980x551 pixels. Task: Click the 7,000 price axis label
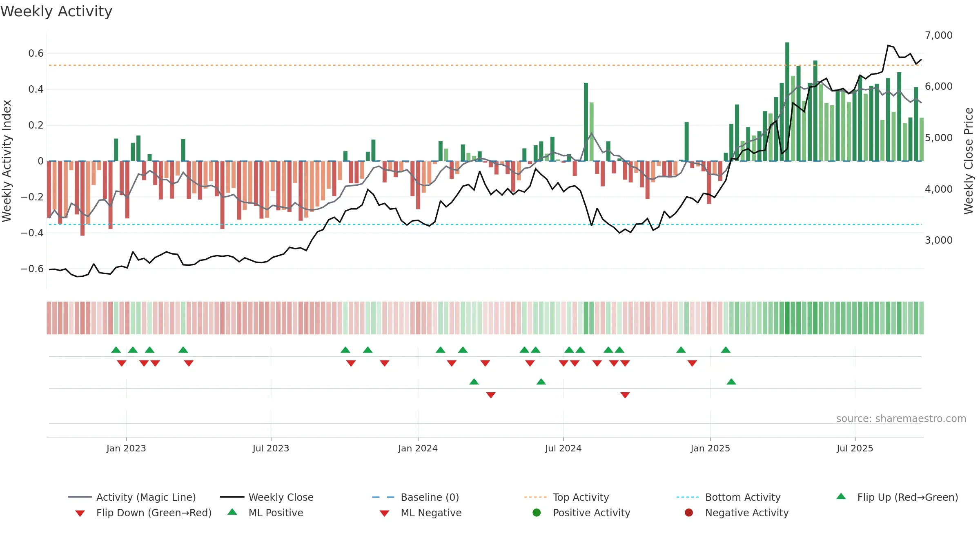pos(939,36)
